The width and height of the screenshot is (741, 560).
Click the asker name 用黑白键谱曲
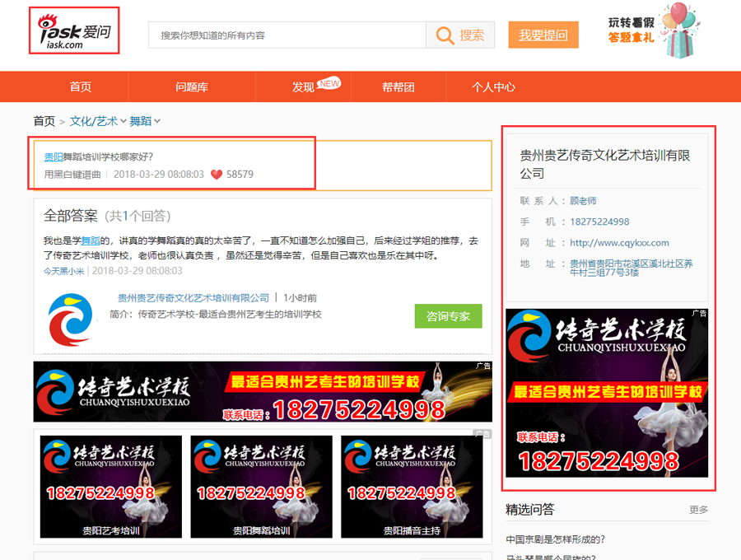point(72,175)
